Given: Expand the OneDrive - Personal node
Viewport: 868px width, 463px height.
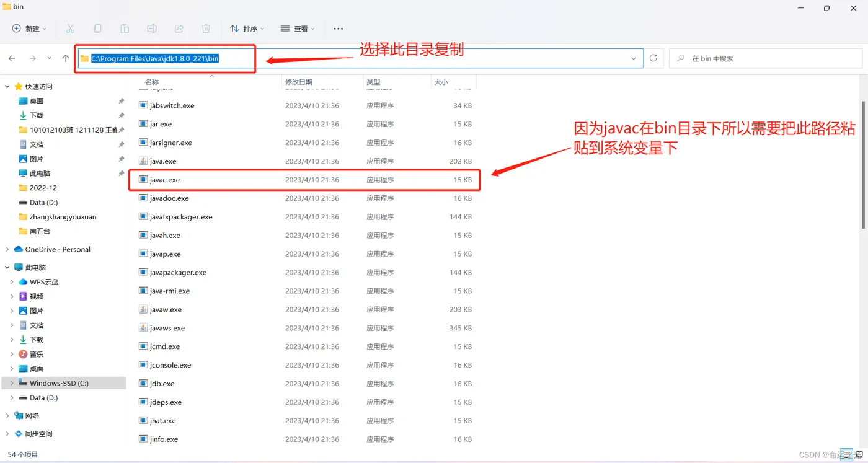Looking at the screenshot, I should [x=7, y=249].
